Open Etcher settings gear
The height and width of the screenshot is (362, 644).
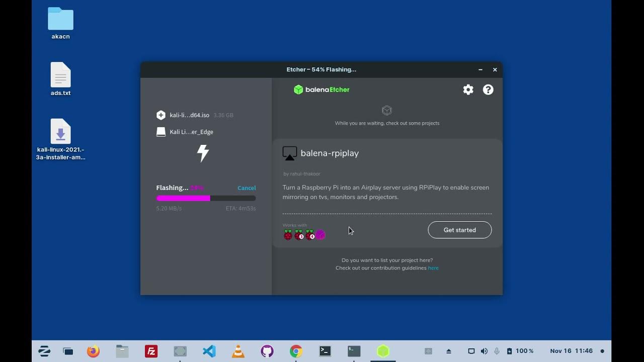coord(468,89)
